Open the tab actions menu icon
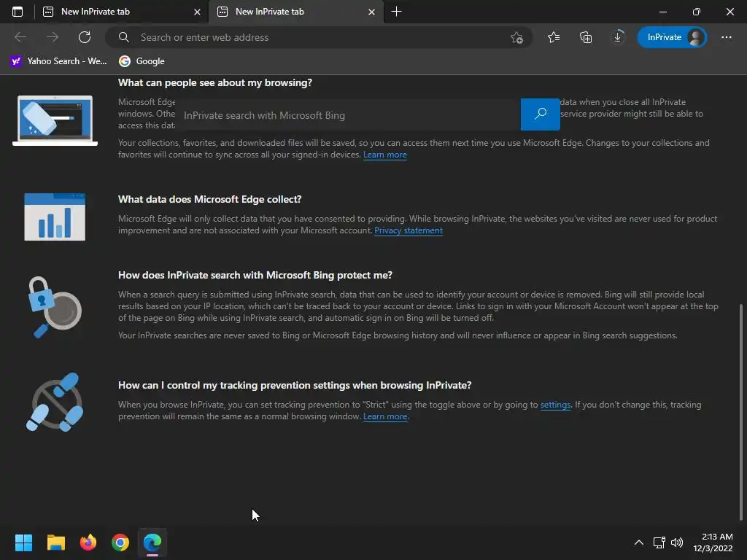The image size is (747, 560). [18, 12]
